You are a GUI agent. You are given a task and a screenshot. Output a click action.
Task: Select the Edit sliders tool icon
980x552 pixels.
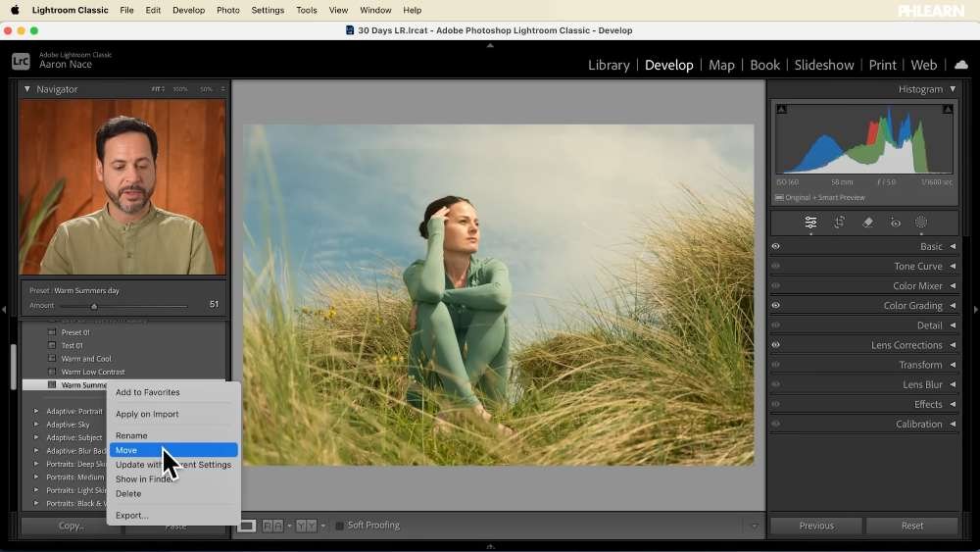(x=810, y=223)
